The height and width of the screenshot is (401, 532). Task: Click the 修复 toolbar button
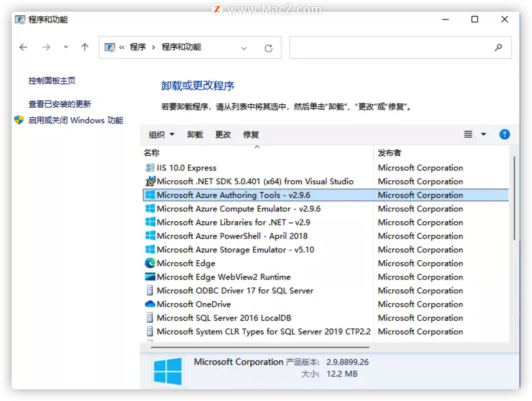click(x=251, y=135)
